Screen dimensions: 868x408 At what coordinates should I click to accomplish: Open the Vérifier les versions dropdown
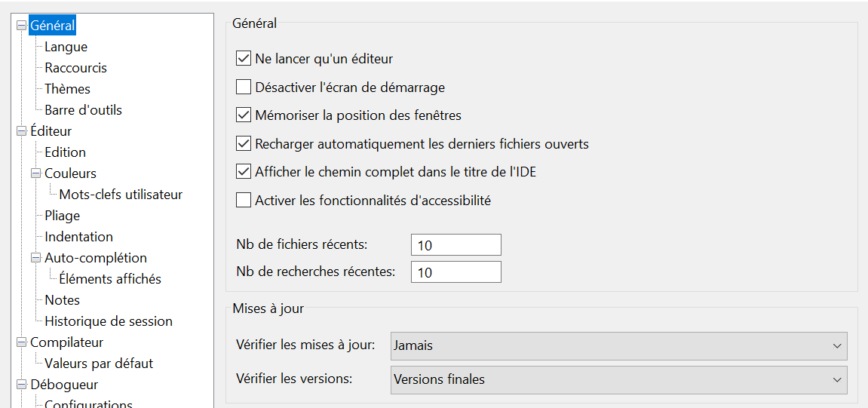[619, 380]
